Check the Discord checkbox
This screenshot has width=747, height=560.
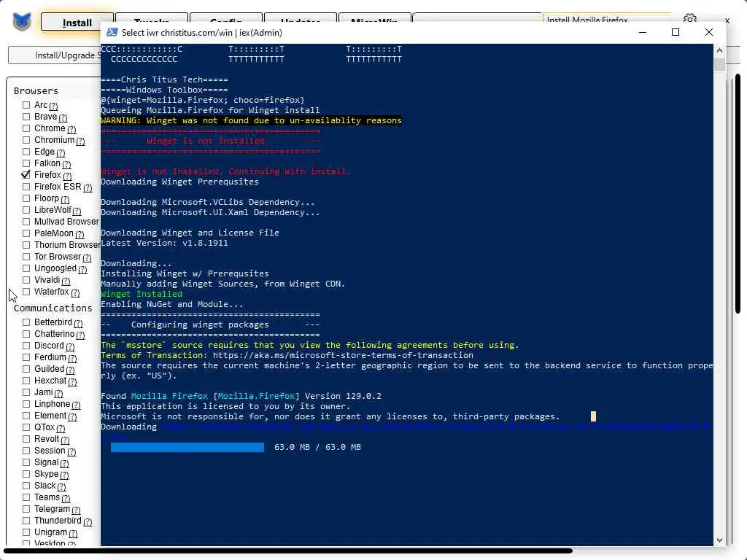click(x=26, y=346)
